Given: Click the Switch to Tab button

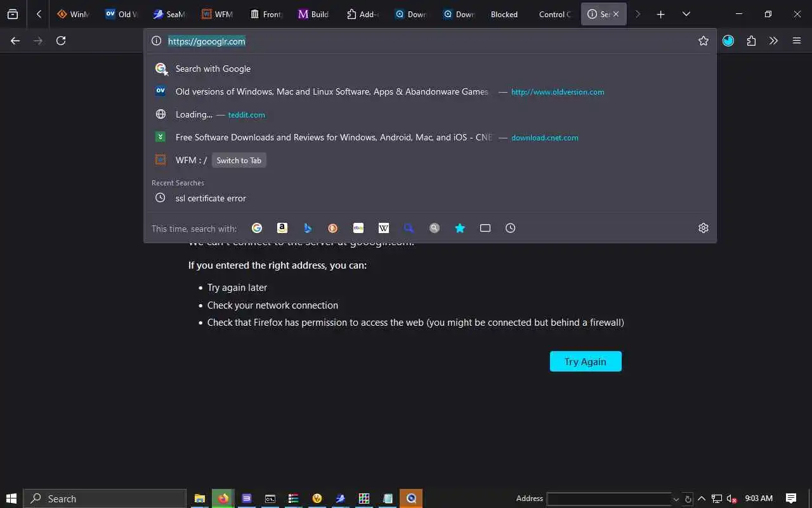Looking at the screenshot, I should (239, 160).
